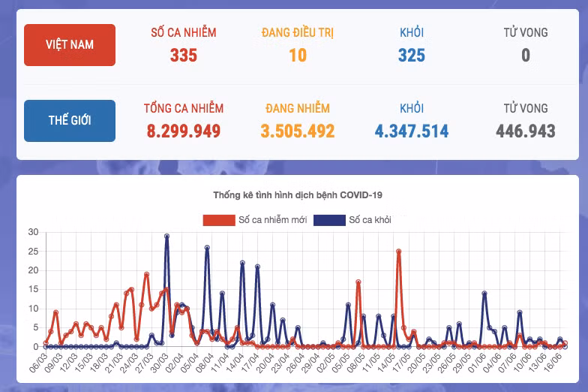Toggle the Số ca khỏi legend swatch
The height and width of the screenshot is (392, 588).
[x=329, y=220]
